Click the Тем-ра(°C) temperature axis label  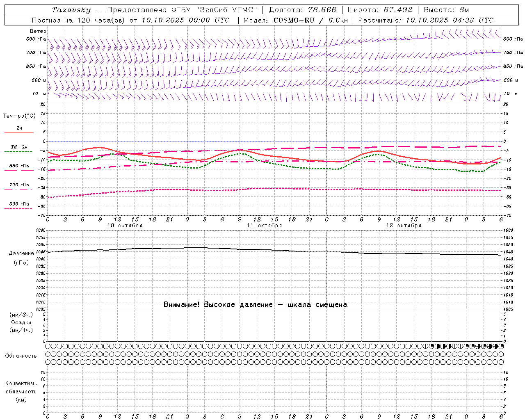(x=19, y=116)
